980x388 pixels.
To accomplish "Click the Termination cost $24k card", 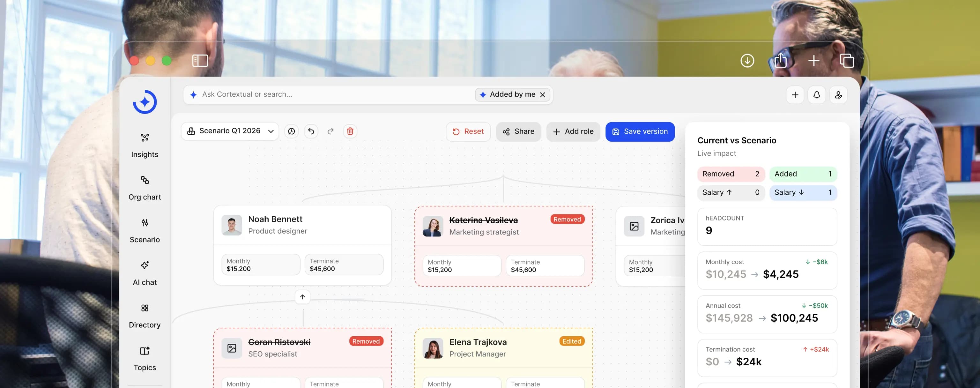I will 767,358.
